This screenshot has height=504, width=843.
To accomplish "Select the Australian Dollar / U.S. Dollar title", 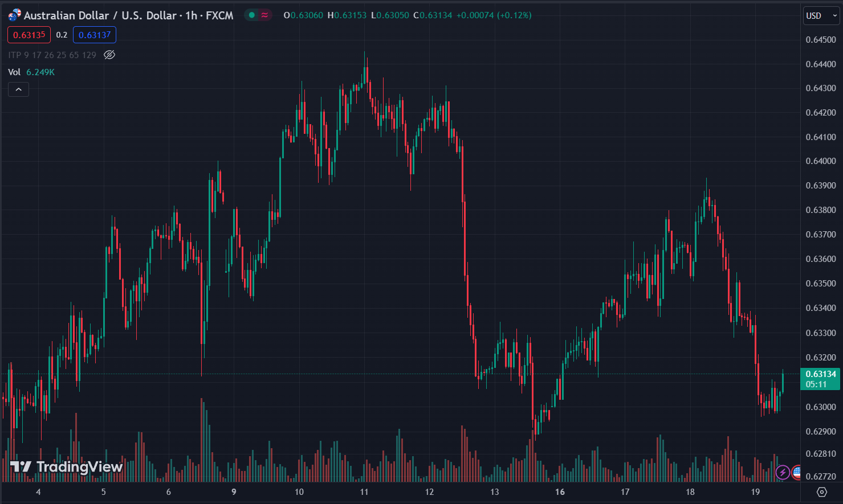I will click(x=128, y=15).
